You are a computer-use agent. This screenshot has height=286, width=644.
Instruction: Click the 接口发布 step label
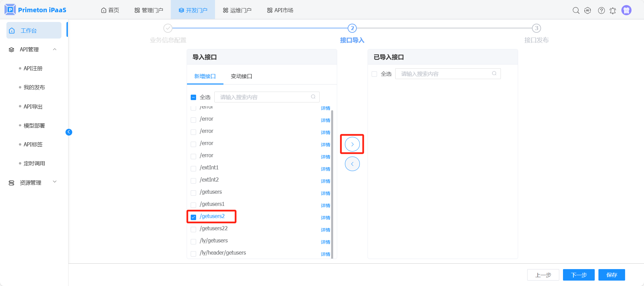[x=536, y=40]
